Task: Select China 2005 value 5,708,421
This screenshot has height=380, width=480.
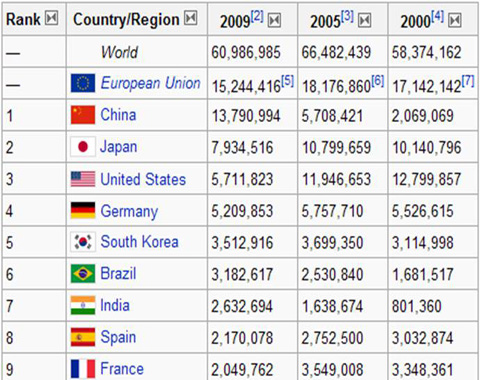Action: click(332, 116)
